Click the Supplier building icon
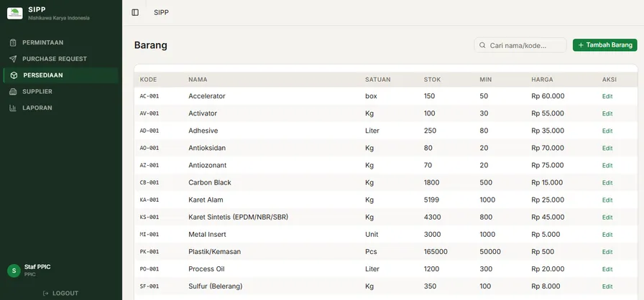644x300 pixels. (13, 92)
